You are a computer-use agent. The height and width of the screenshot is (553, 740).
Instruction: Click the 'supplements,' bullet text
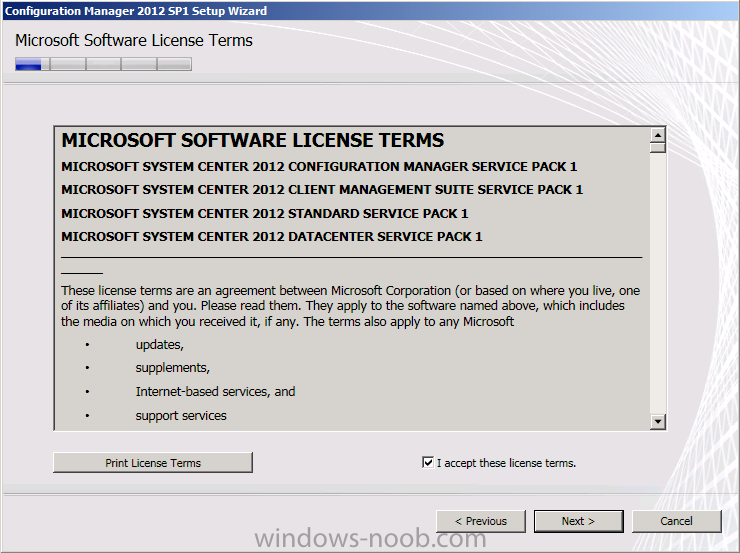(x=173, y=368)
